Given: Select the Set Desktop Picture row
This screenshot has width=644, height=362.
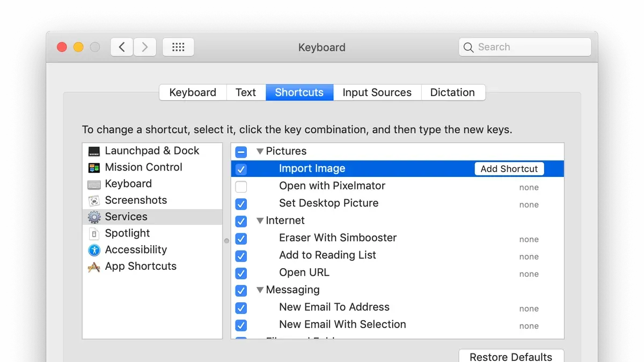Looking at the screenshot, I should [x=398, y=204].
